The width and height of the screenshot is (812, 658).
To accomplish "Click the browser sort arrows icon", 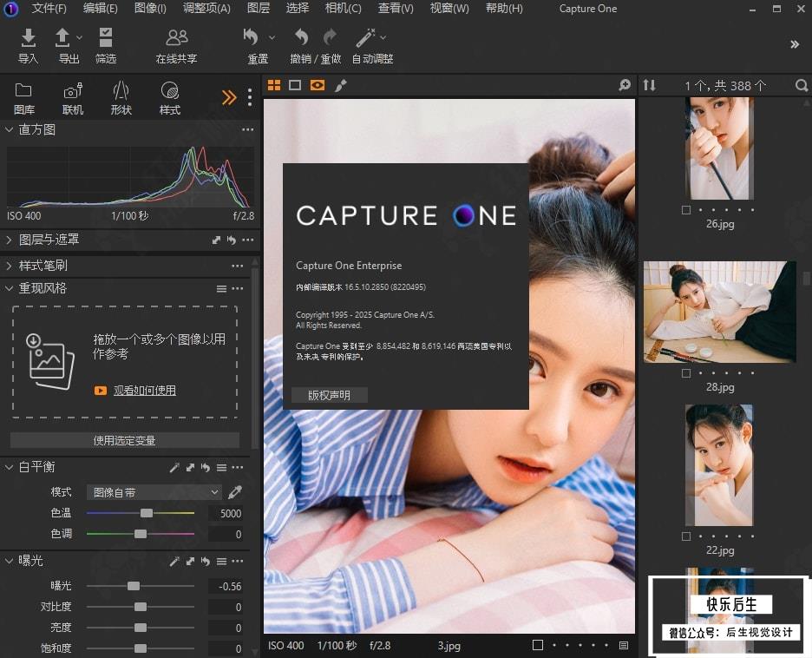I will coord(650,85).
